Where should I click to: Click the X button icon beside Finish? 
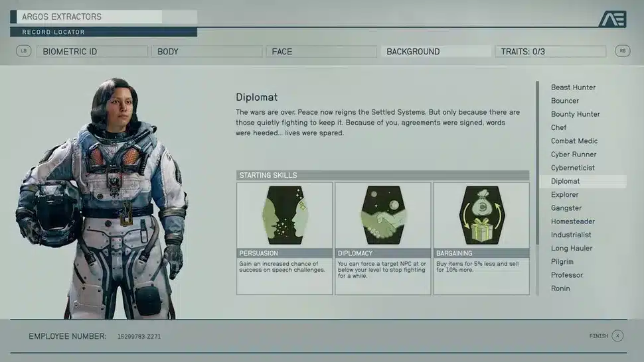[x=617, y=336]
